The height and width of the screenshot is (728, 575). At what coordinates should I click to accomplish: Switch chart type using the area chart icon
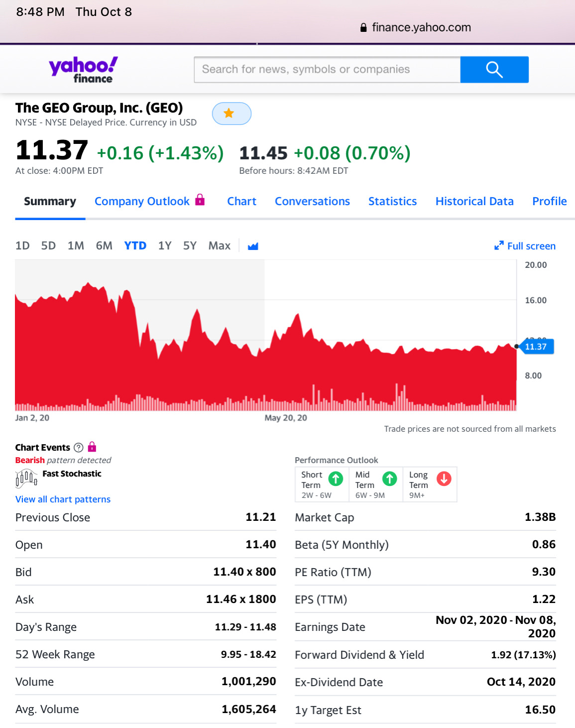[x=253, y=246]
